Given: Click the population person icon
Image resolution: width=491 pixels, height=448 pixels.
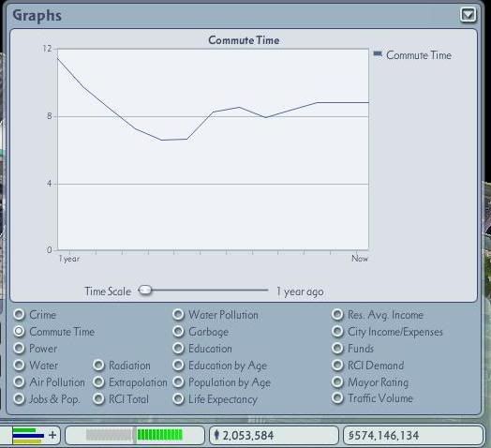Looking at the screenshot, I should [x=216, y=435].
